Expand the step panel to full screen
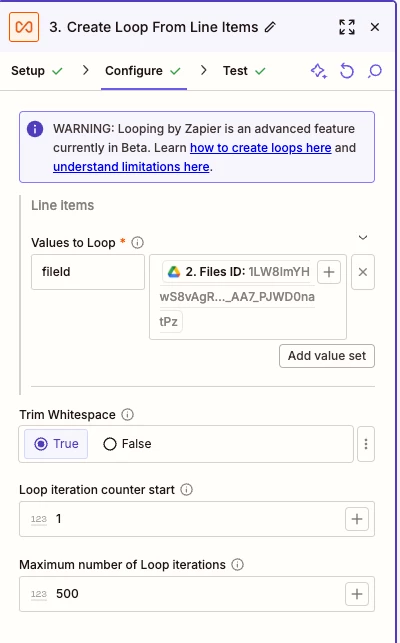The image size is (400, 643). (347, 27)
